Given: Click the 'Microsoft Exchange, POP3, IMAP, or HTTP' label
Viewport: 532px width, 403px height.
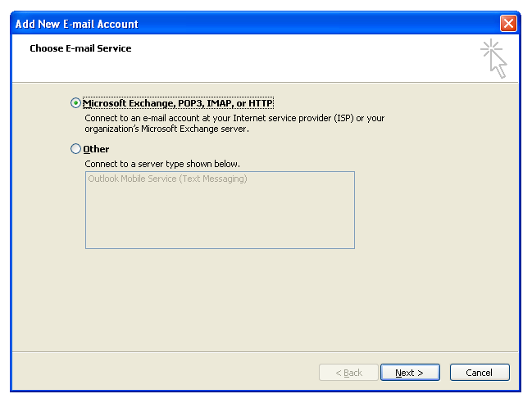Looking at the screenshot, I should (x=178, y=103).
